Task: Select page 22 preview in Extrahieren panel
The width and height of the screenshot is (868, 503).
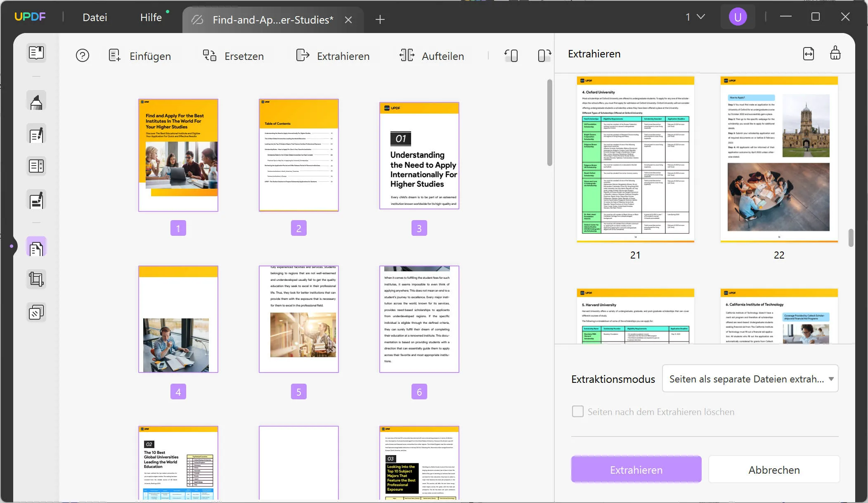Action: point(779,159)
